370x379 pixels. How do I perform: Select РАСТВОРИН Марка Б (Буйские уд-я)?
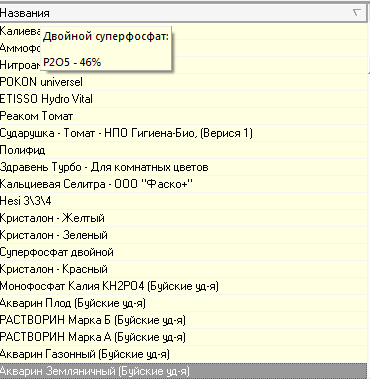point(183,320)
